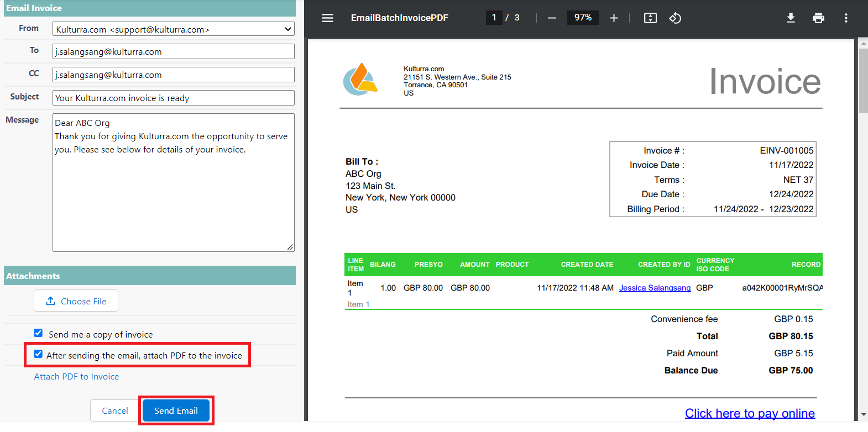Click inside the Message text area
The width and height of the screenshot is (868, 432).
pyautogui.click(x=174, y=182)
